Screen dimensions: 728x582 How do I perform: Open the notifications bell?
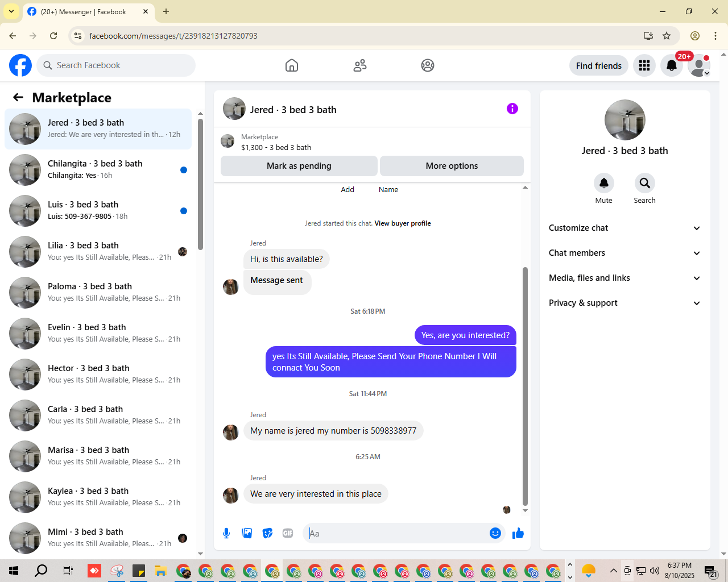[672, 65]
